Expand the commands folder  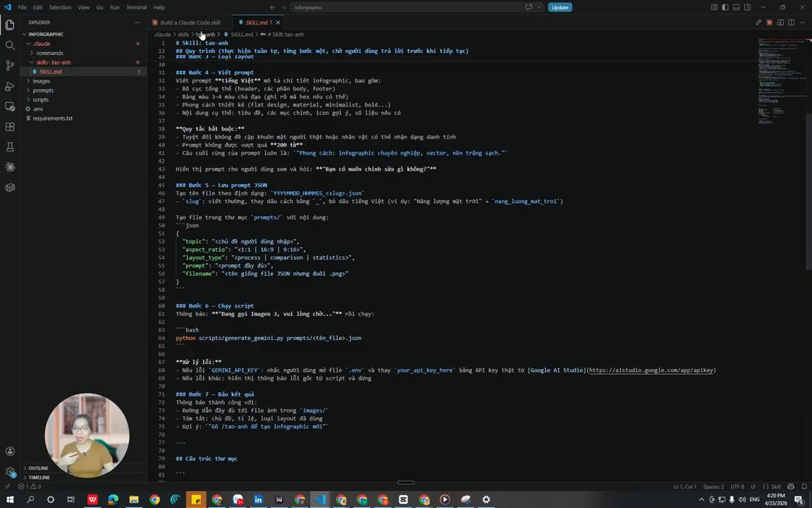pos(32,53)
